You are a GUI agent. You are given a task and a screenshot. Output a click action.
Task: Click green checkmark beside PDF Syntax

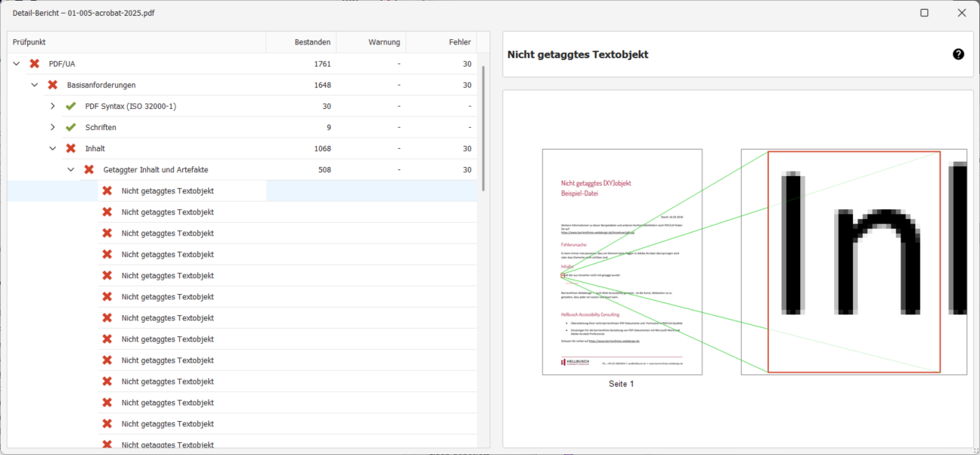tap(71, 107)
